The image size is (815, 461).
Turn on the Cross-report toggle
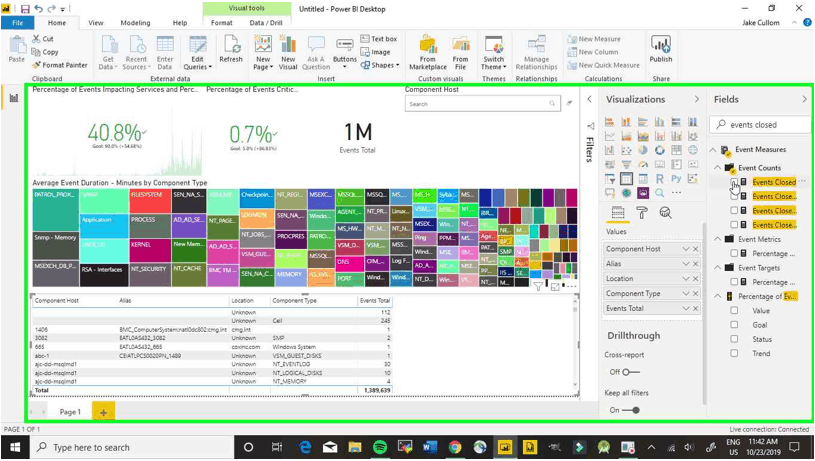pyautogui.click(x=631, y=372)
